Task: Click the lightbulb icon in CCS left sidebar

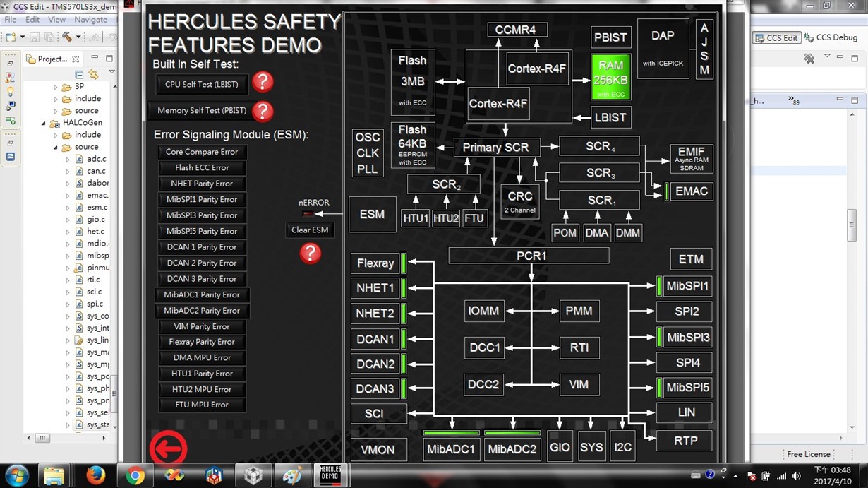Action: 10,92
